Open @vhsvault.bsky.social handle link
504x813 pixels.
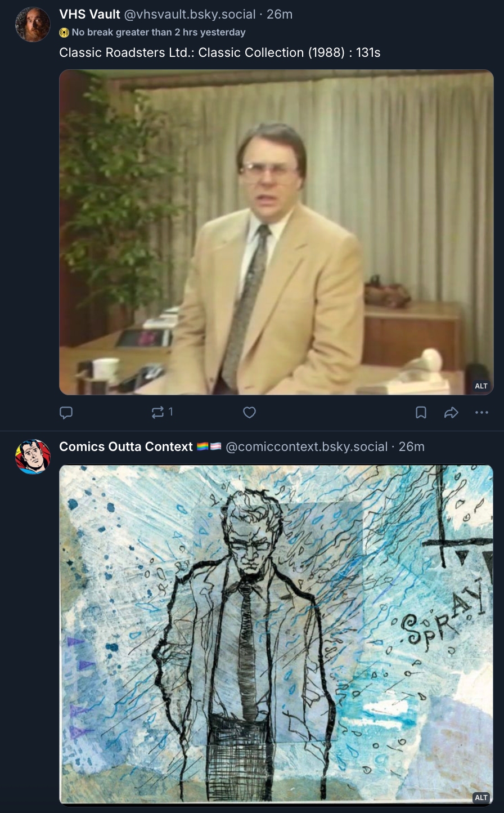coord(190,14)
